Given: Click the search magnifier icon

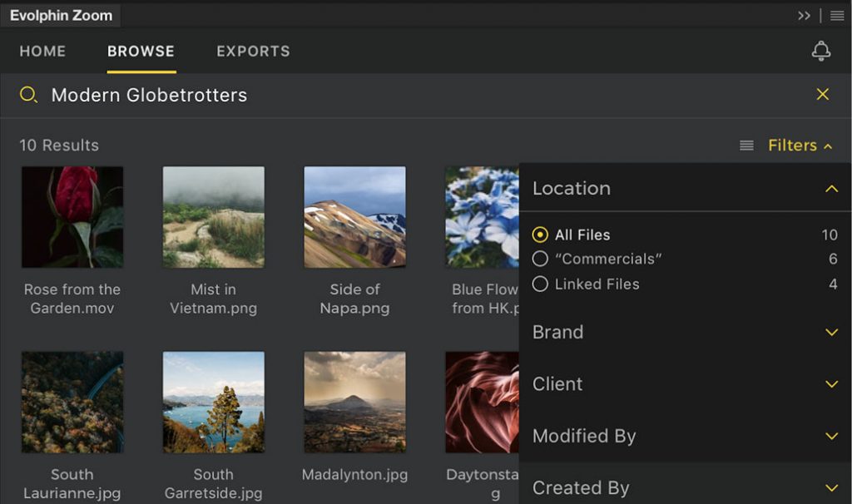Looking at the screenshot, I should point(28,95).
